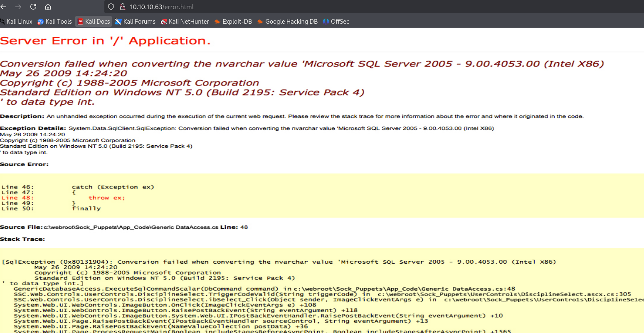This screenshot has height=333, width=644.
Task: Open the Kali Linux bookmark
Action: [x=17, y=22]
